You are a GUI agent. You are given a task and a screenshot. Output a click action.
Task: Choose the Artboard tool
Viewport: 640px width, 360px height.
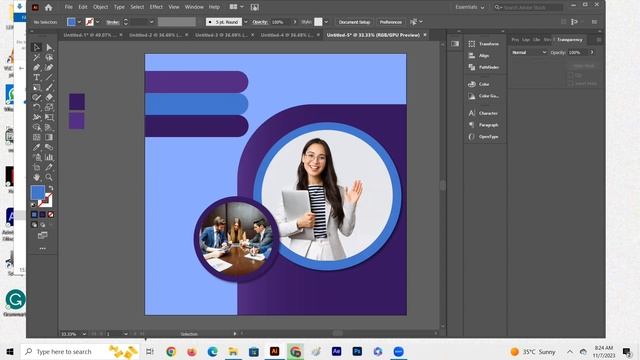pyautogui.click(x=36, y=167)
